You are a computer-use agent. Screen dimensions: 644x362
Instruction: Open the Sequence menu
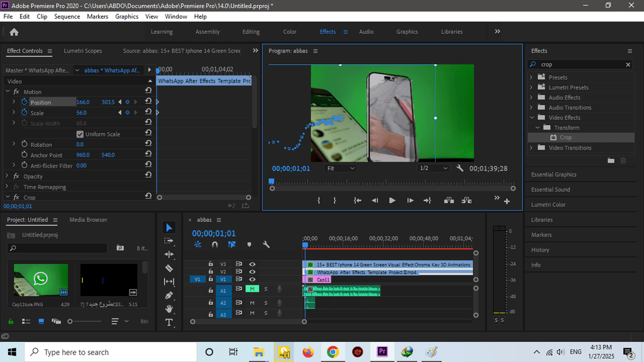pos(67,16)
